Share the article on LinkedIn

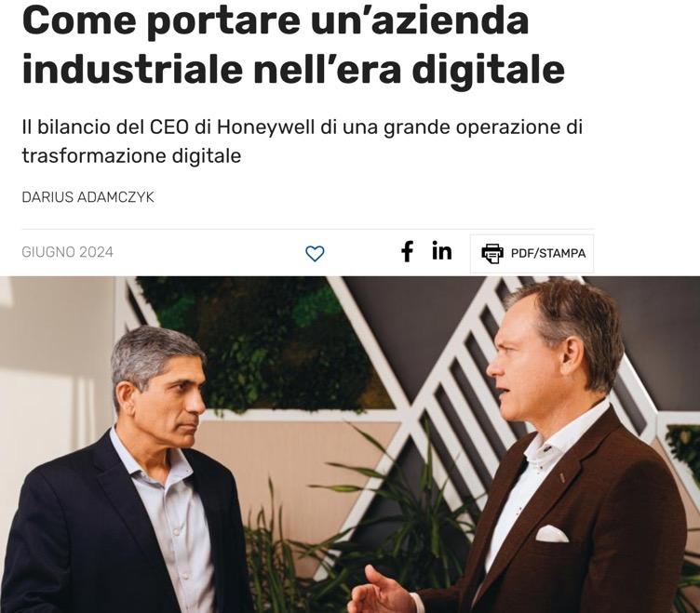442,251
